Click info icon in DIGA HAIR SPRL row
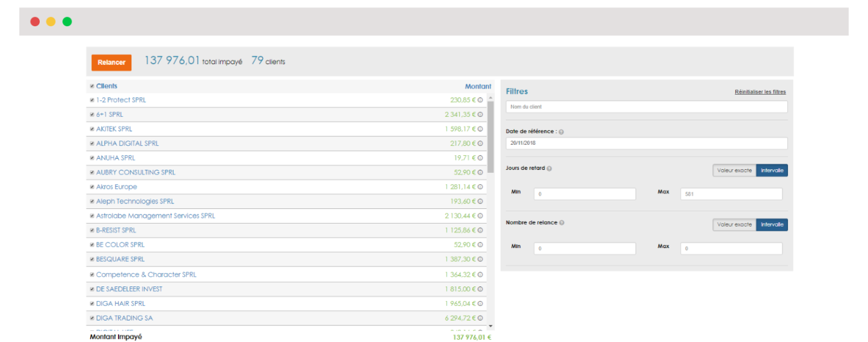The image size is (868, 342). (x=480, y=304)
